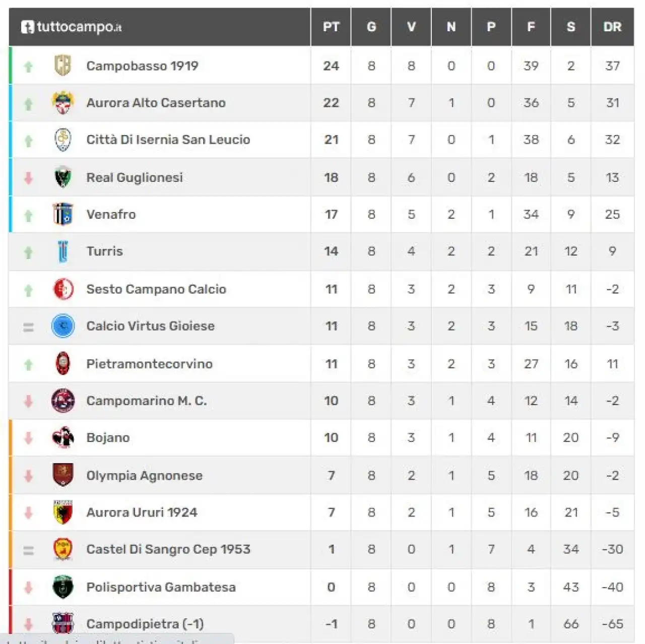
Task: Click the Aurora Alto Casertano crest
Action: point(63,103)
